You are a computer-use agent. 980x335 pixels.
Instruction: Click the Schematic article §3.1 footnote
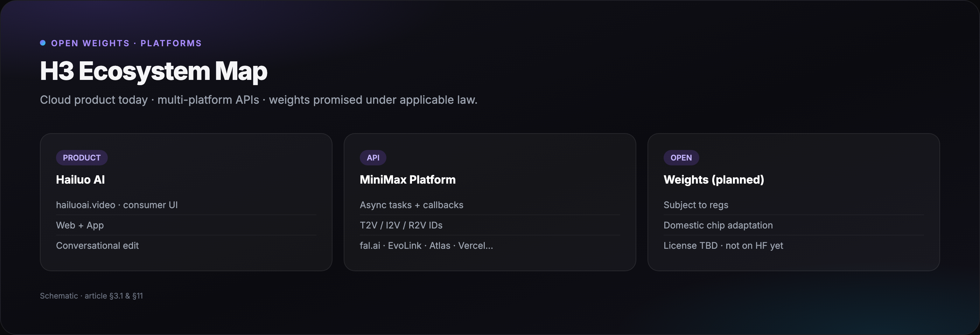[x=91, y=296]
